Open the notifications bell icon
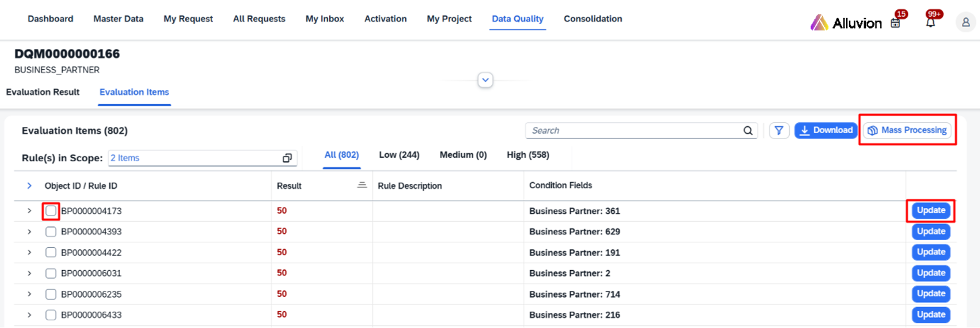Viewport: 980px width, 328px height. (x=930, y=23)
